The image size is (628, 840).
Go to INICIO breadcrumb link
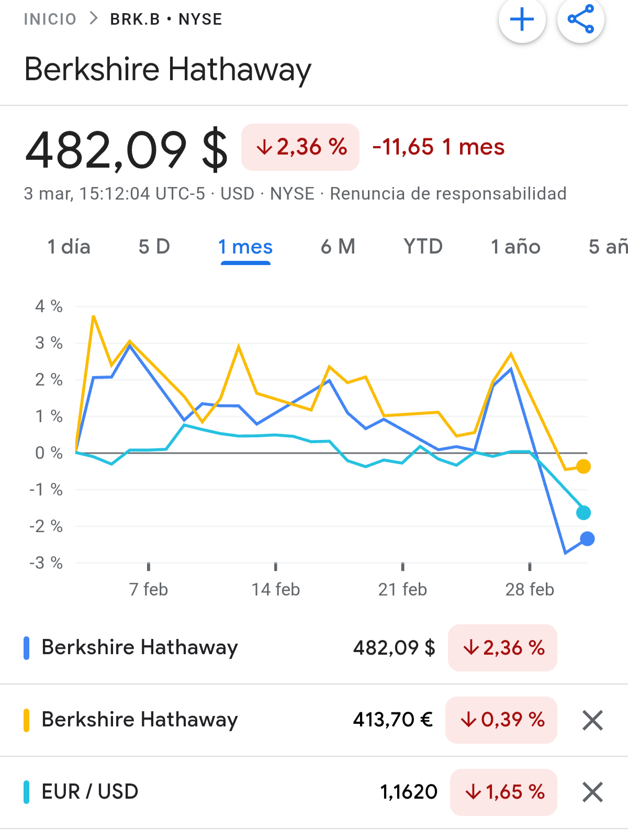pyautogui.click(x=50, y=19)
